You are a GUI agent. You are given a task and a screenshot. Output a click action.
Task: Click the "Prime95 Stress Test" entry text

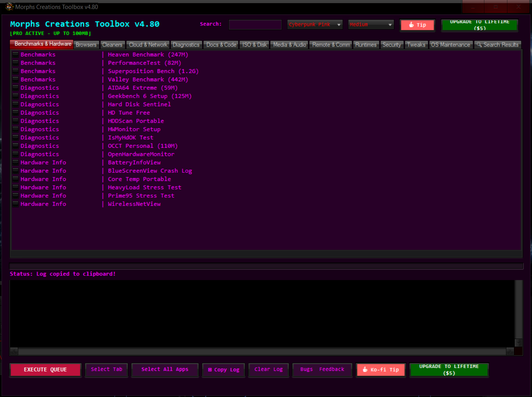tap(141, 196)
